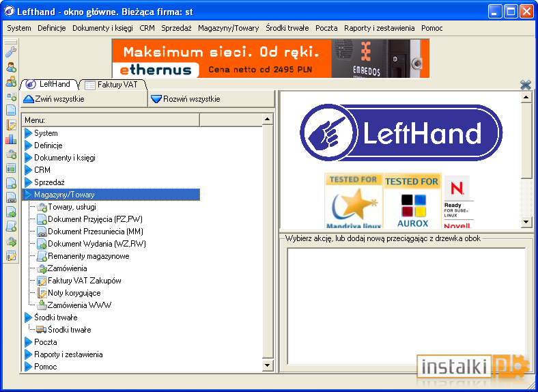Image resolution: width=538 pixels, height=392 pixels.
Task: Expand the Pomoc tree node
Action: (29, 367)
